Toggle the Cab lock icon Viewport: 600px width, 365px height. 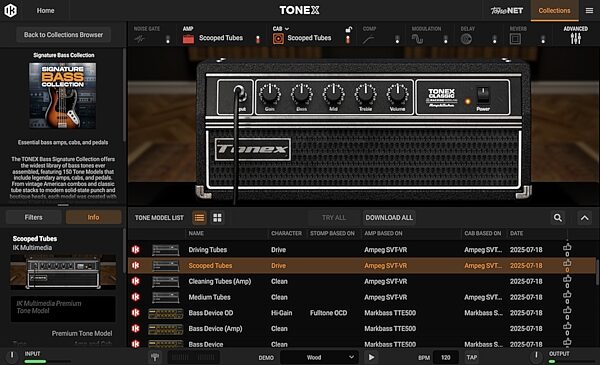point(349,29)
